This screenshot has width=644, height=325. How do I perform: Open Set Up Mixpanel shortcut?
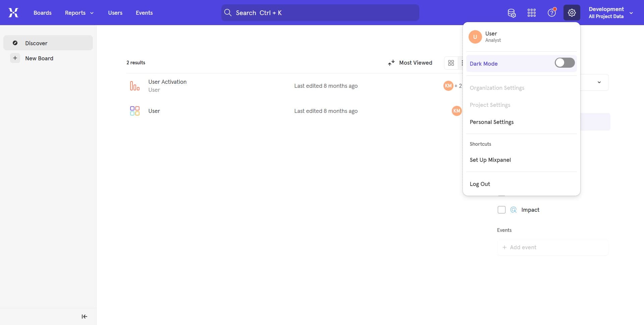click(x=490, y=160)
